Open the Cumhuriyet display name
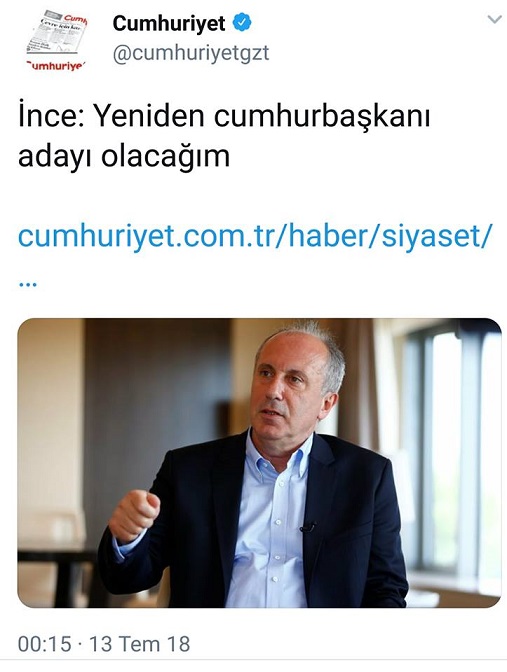Viewport: 507px width, 672px height. click(169, 23)
